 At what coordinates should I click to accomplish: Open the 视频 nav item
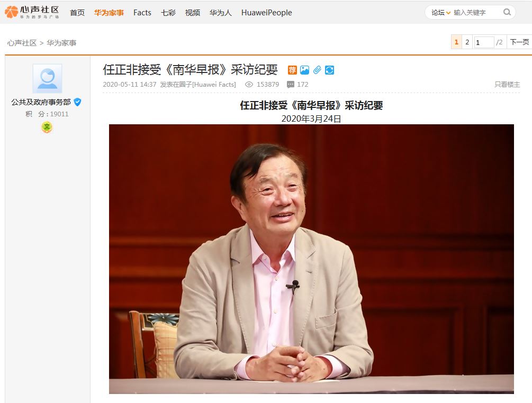[192, 13]
